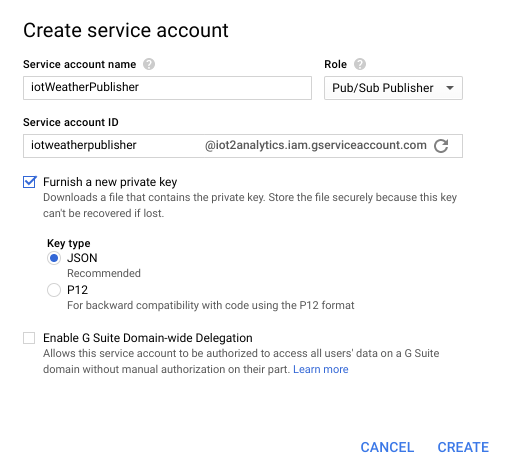
Task: Select the P12 key type
Action: pos(54,290)
